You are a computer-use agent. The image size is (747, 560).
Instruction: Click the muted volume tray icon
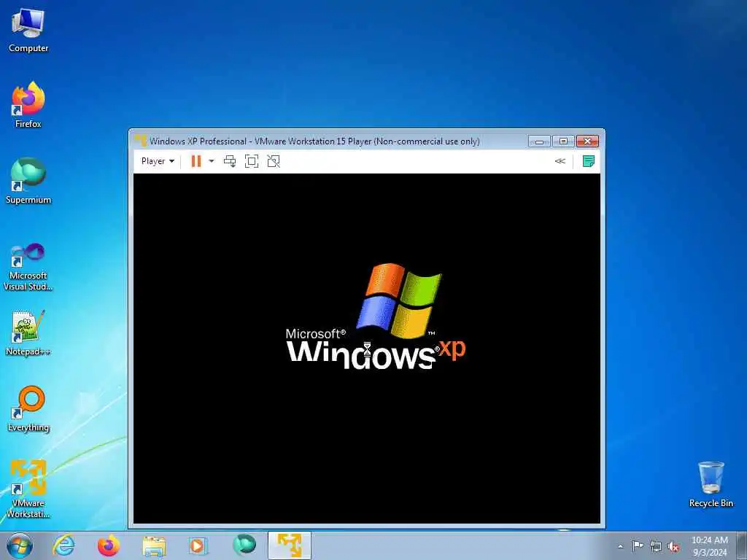(x=673, y=546)
